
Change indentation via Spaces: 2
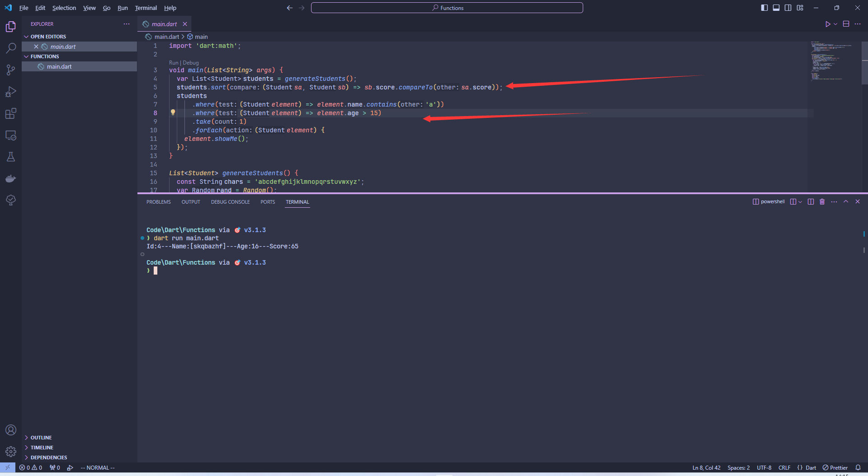tap(739, 467)
